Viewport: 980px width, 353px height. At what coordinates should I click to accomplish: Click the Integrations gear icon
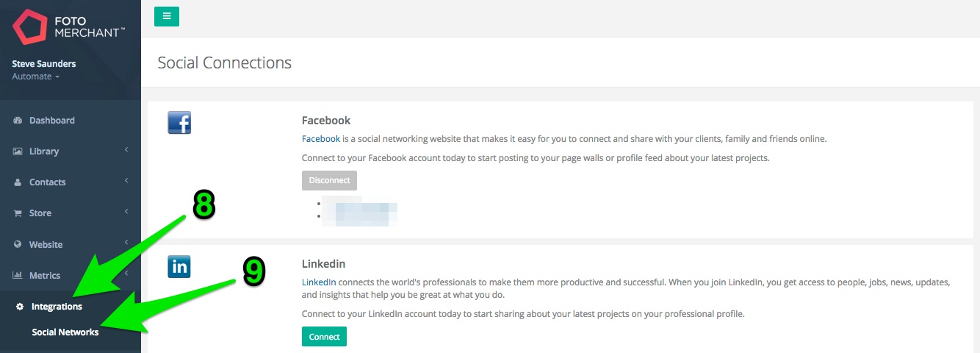tap(21, 307)
